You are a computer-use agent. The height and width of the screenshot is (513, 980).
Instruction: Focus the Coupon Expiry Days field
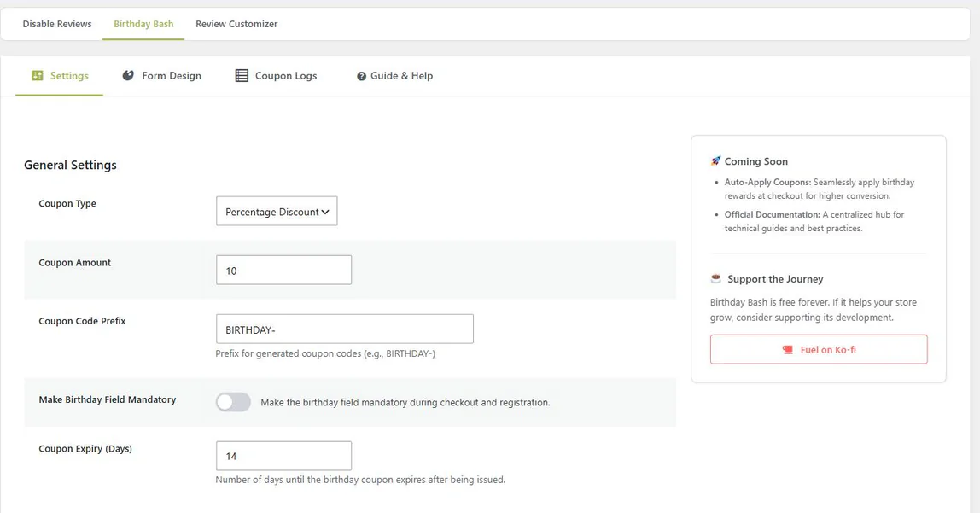[283, 456]
